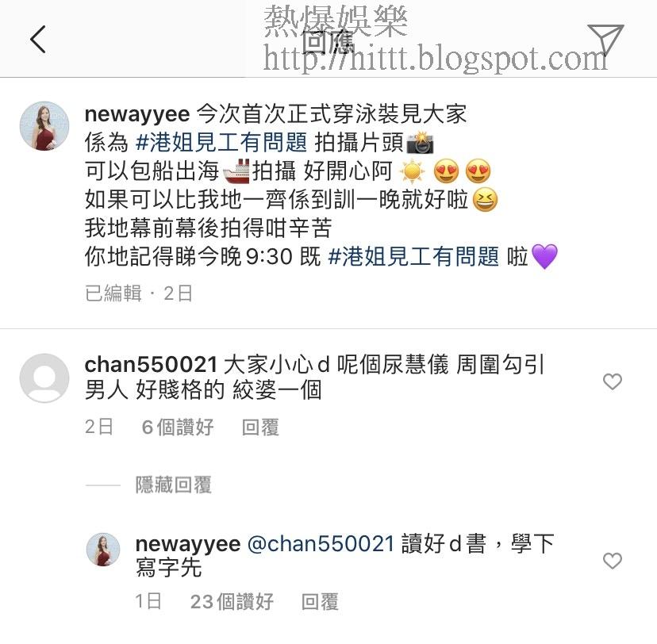Open chan550021's default avatar
The height and width of the screenshot is (644, 657).
[44, 378]
